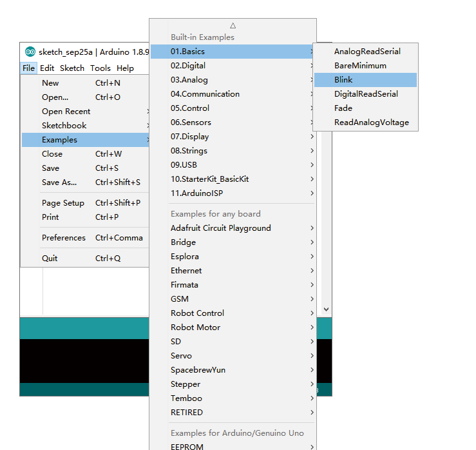
Task: Open the Help menu
Action: point(125,68)
